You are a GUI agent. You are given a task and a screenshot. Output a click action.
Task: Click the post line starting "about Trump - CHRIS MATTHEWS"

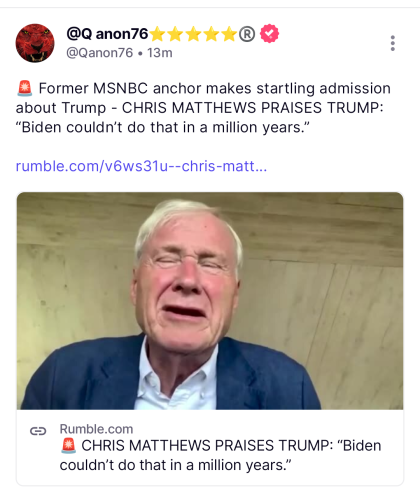(x=199, y=108)
